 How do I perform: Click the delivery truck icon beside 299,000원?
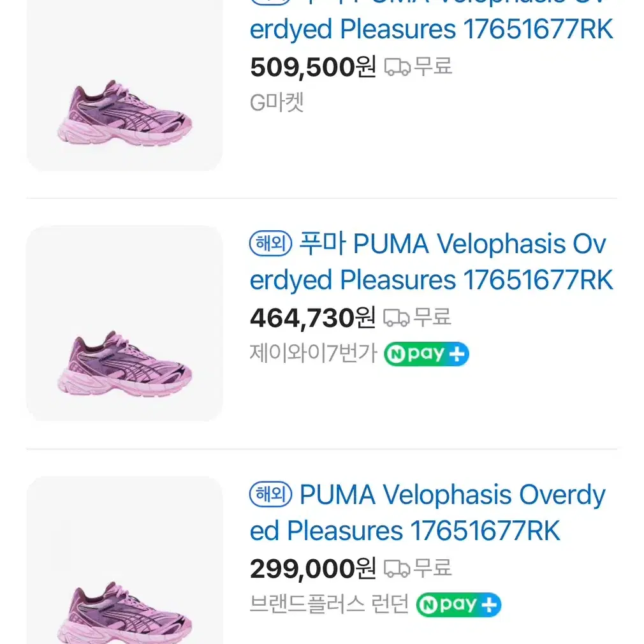397,568
